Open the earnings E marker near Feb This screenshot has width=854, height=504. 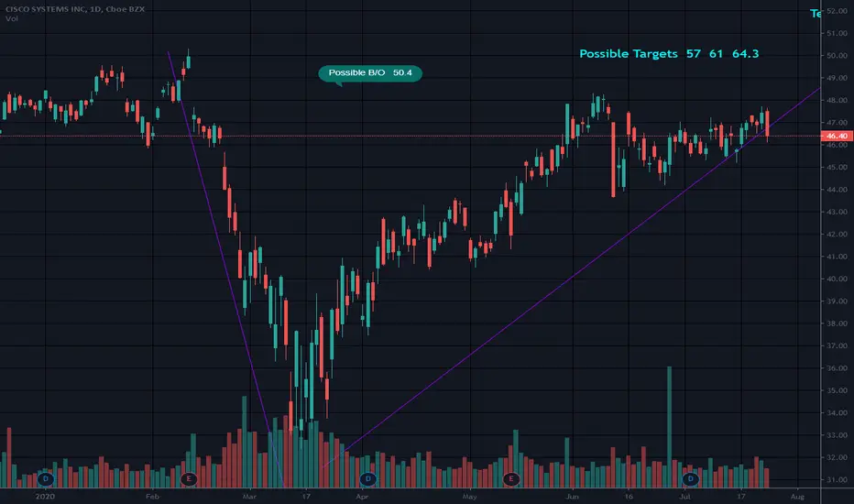click(189, 479)
